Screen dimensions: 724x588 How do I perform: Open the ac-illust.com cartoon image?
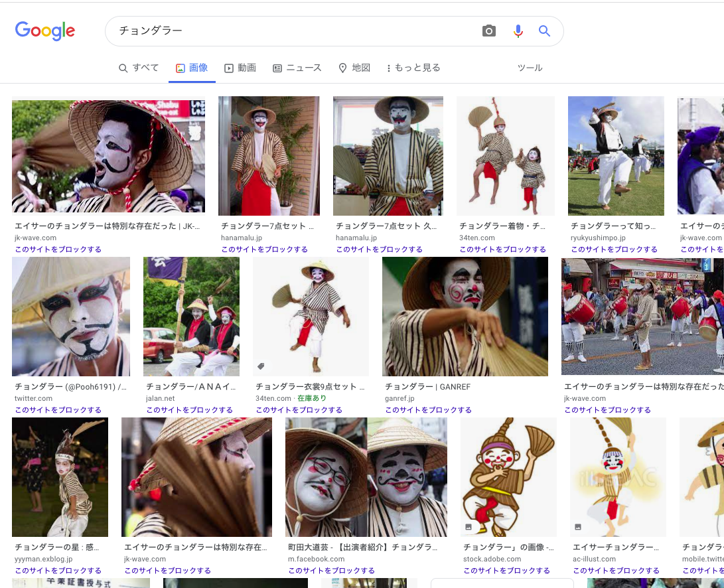617,477
